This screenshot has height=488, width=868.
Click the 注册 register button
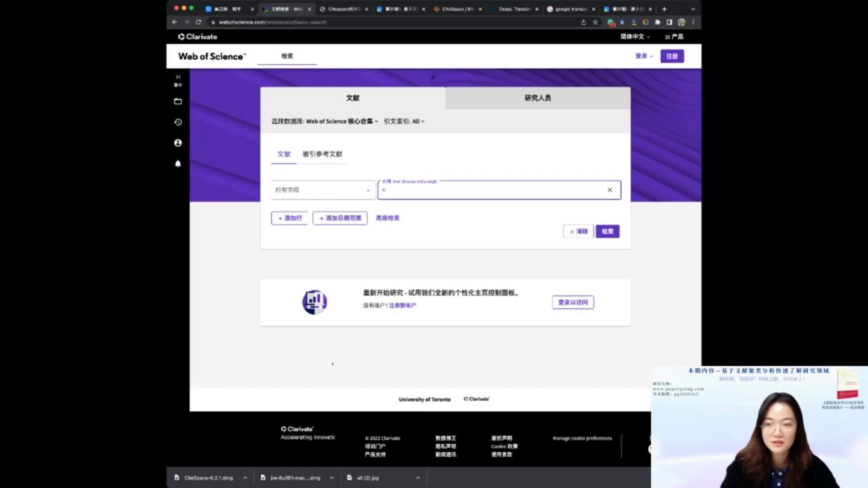pos(672,56)
